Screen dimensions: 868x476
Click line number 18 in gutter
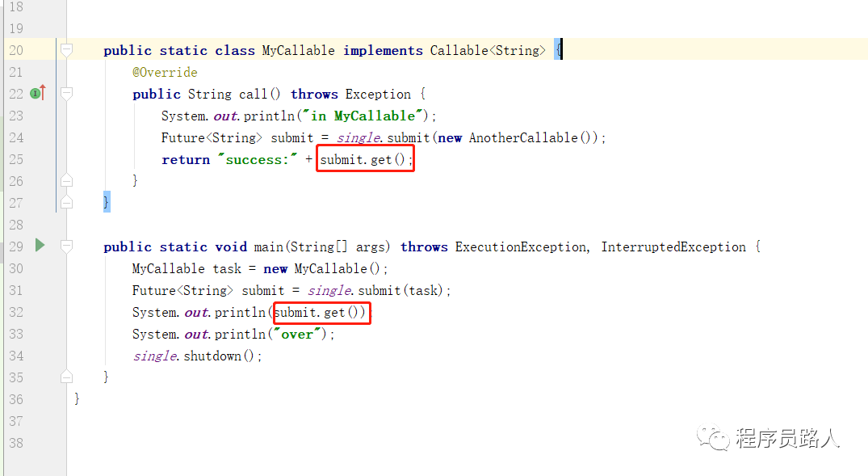[16, 7]
